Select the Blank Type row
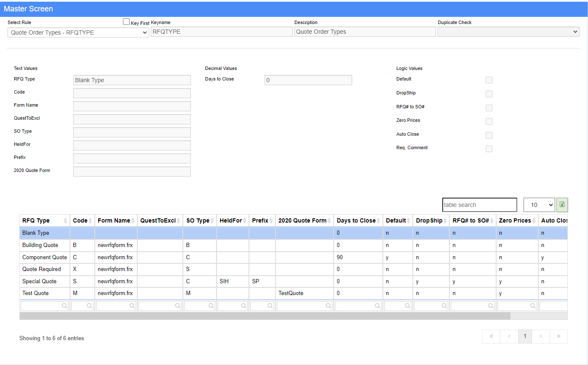Viewport: 588px width, 365px height. click(x=294, y=233)
